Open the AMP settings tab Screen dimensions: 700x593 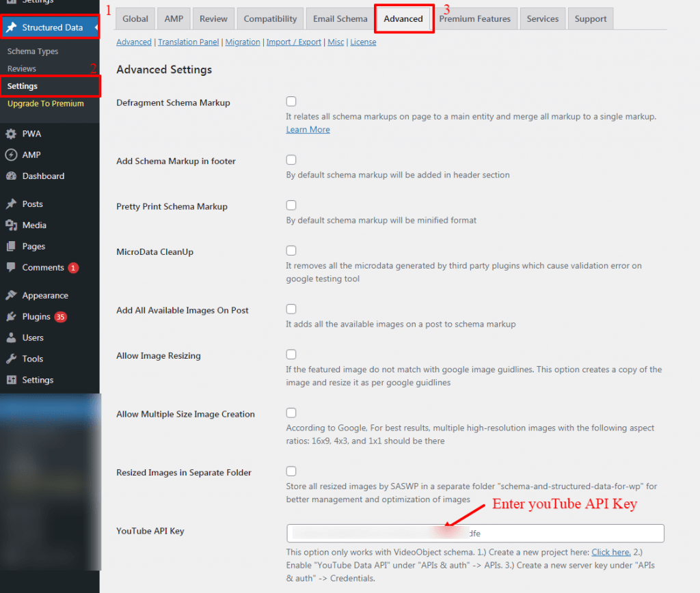pos(174,18)
